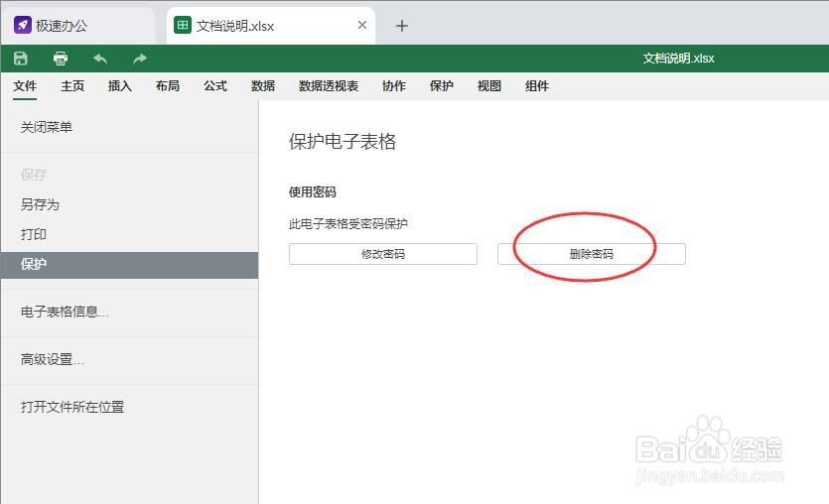Click the 使用密码 label
The width and height of the screenshot is (829, 504).
click(x=312, y=191)
